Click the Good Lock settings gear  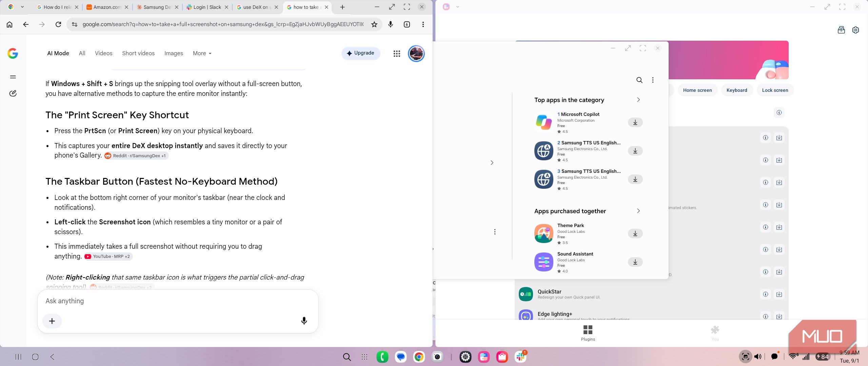(855, 30)
